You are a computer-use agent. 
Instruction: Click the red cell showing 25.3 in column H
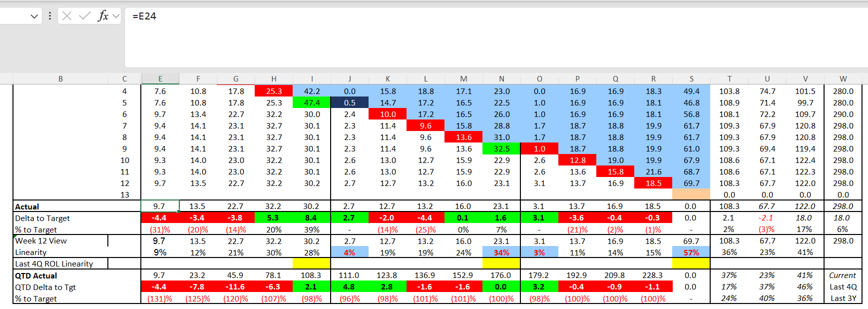274,91
